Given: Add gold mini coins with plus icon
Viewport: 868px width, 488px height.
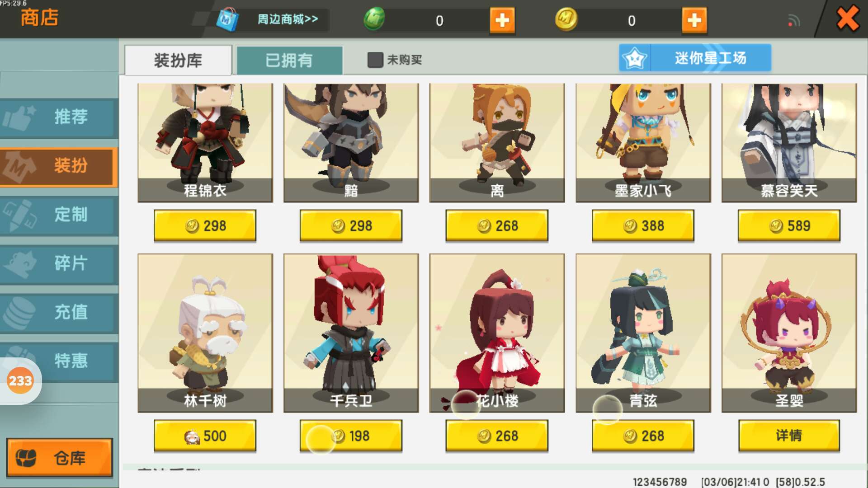Looking at the screenshot, I should point(694,20).
